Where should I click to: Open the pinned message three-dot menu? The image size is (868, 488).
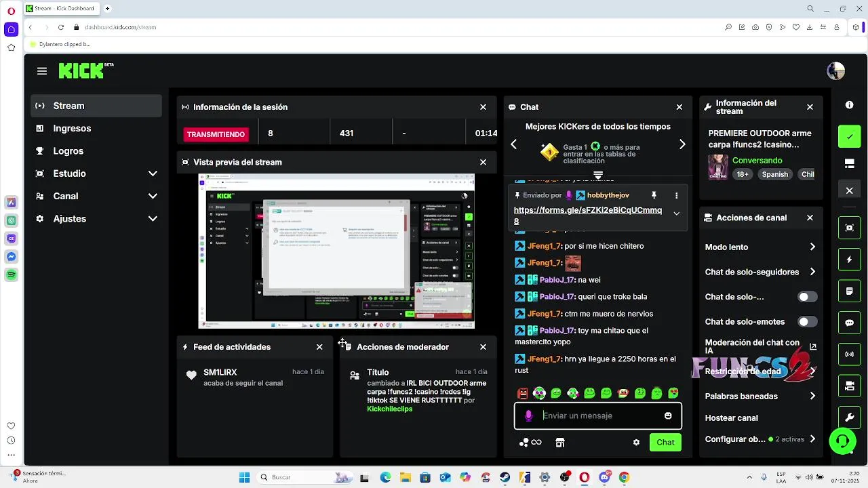coord(676,195)
